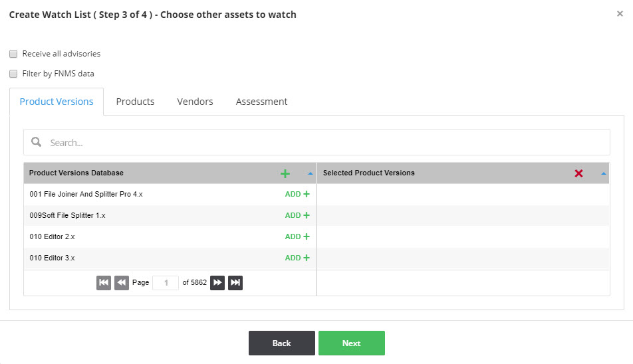The width and height of the screenshot is (633, 364).
Task: Select the Assessment tab
Action: tap(261, 102)
